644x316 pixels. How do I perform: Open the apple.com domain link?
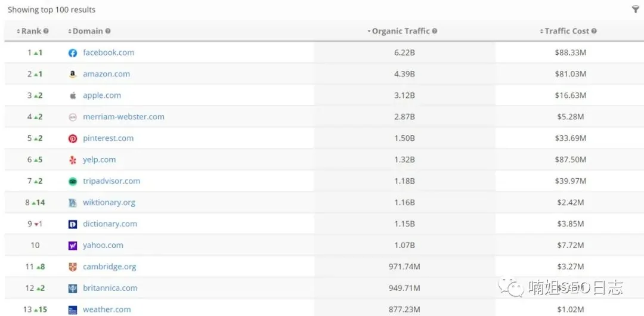coord(102,95)
